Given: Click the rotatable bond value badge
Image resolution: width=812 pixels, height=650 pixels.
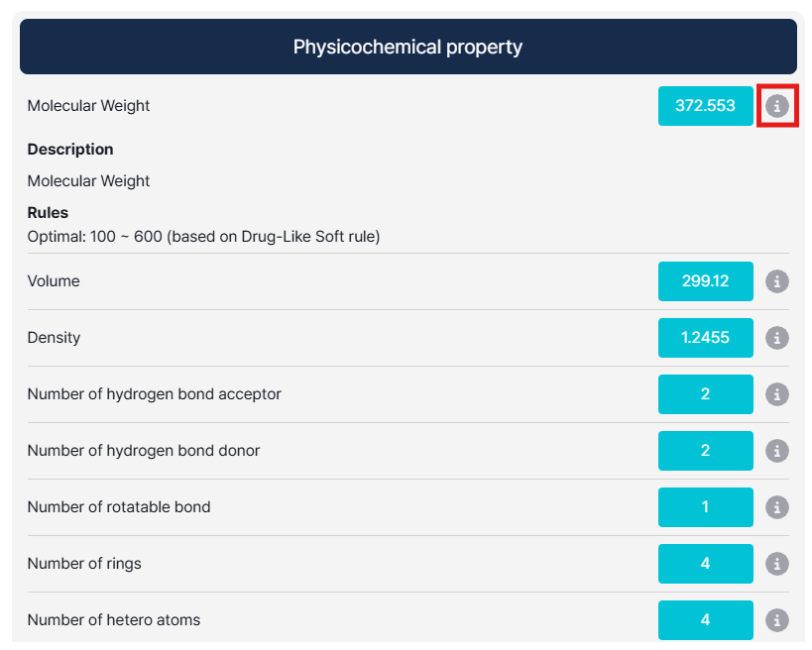Looking at the screenshot, I should pyautogui.click(x=705, y=507).
